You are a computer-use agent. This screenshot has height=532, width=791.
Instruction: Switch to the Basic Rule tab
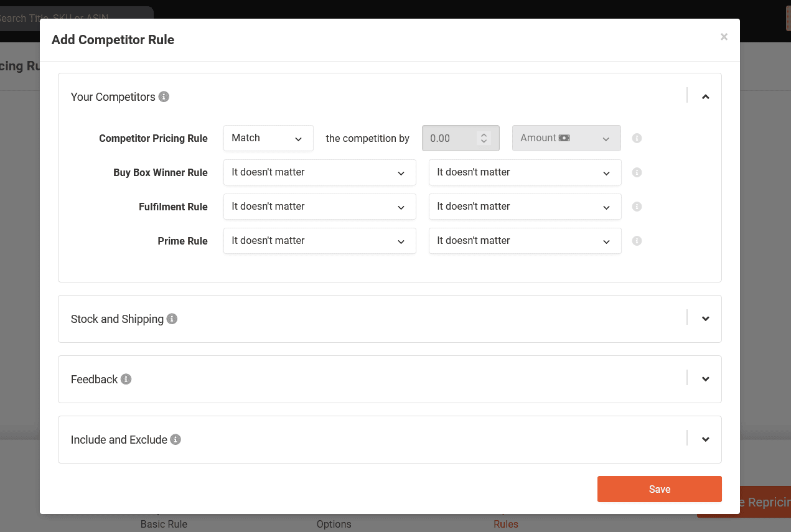coord(164,524)
